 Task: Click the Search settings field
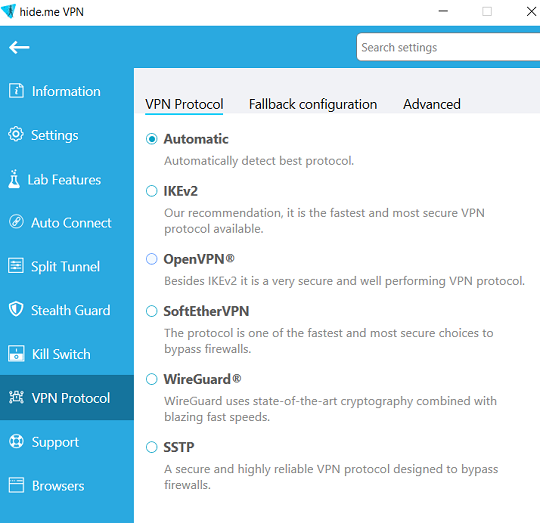coord(448,47)
